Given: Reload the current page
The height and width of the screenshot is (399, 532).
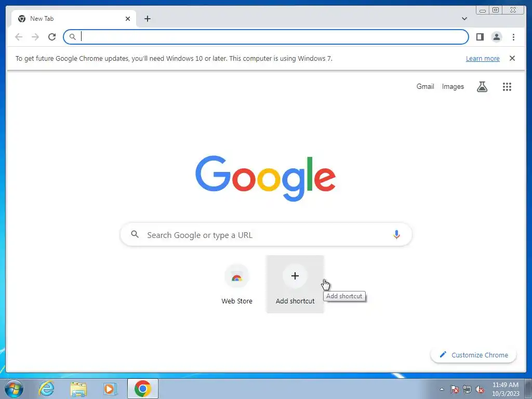Looking at the screenshot, I should point(52,37).
